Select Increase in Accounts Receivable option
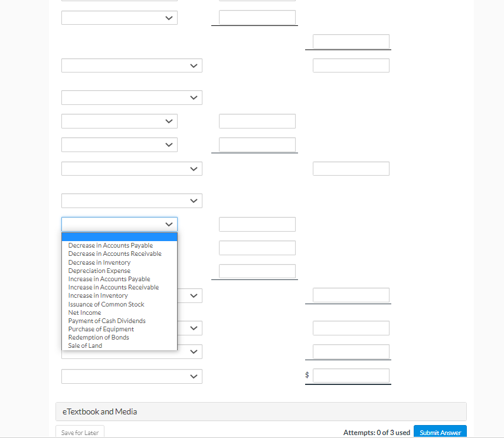504x438 pixels. coord(113,287)
